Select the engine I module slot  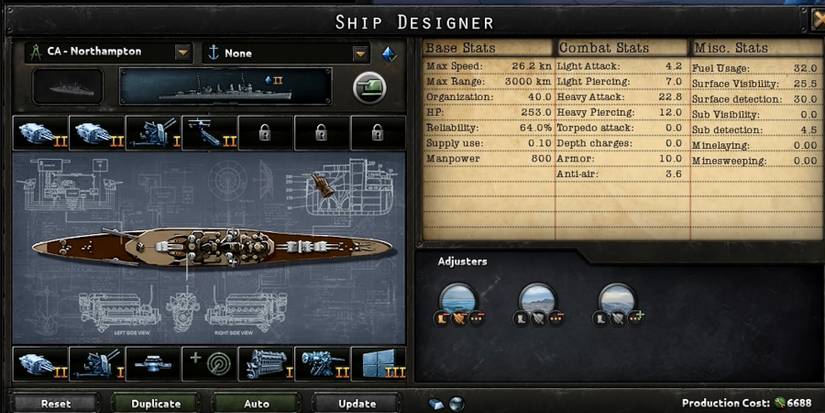point(266,364)
